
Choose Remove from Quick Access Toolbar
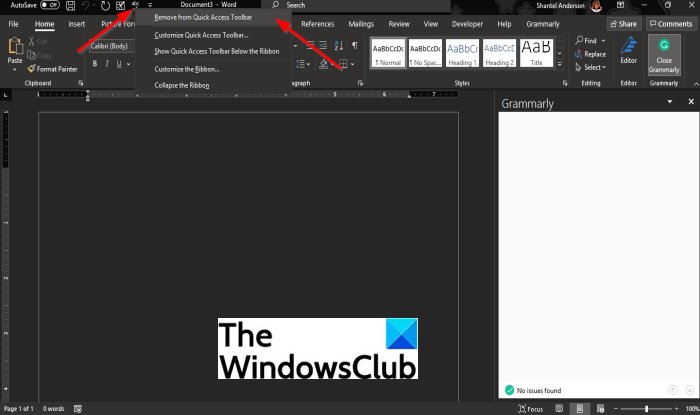pyautogui.click(x=203, y=17)
